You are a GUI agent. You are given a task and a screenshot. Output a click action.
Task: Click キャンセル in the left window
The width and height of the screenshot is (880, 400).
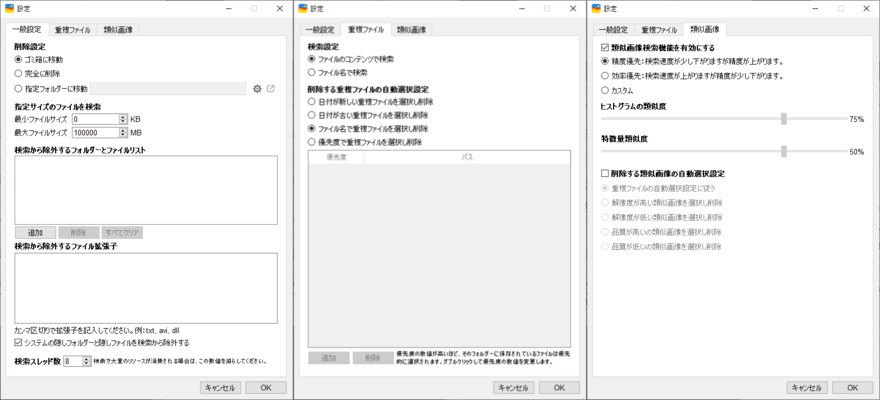(x=221, y=388)
